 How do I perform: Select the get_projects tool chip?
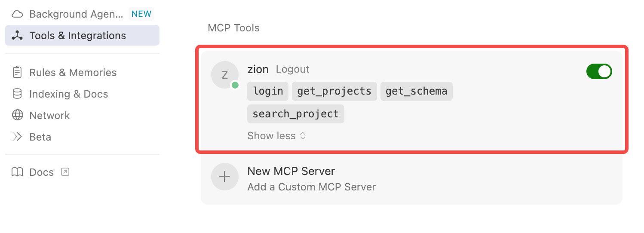click(334, 91)
